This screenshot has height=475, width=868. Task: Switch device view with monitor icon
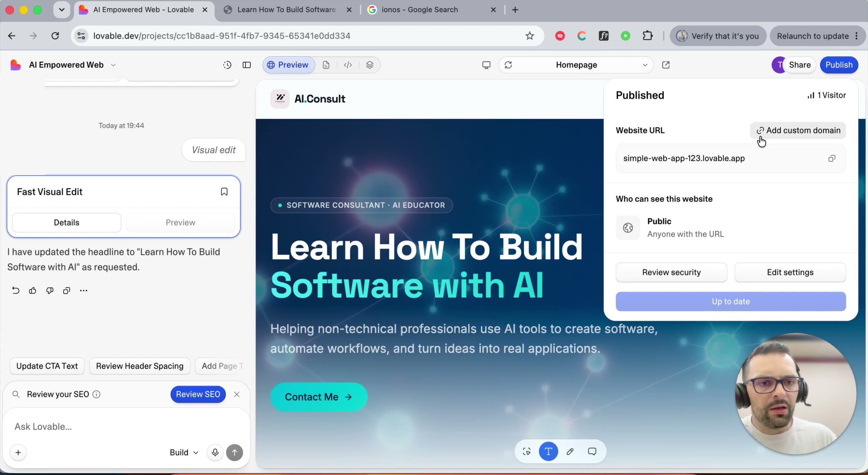486,65
